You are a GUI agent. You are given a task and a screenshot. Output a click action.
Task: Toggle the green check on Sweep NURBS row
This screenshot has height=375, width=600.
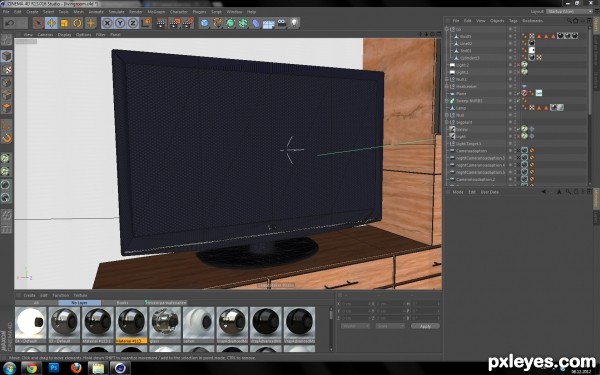[x=518, y=100]
